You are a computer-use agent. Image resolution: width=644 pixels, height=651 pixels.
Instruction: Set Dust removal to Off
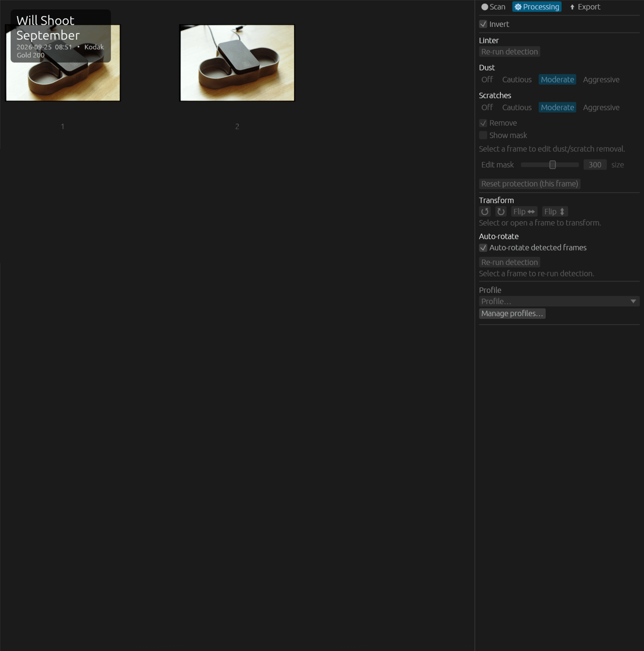[487, 80]
